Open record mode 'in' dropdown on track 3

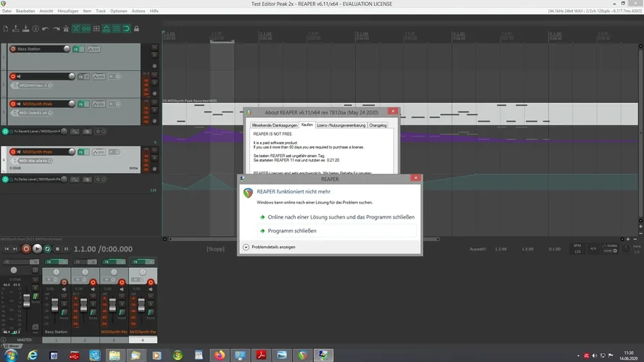click(114, 104)
